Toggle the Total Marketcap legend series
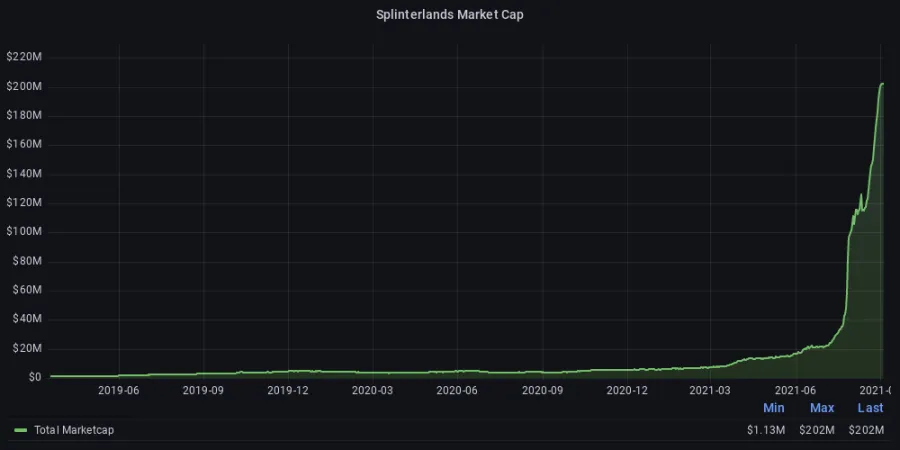Image resolution: width=900 pixels, height=450 pixels. [74, 430]
